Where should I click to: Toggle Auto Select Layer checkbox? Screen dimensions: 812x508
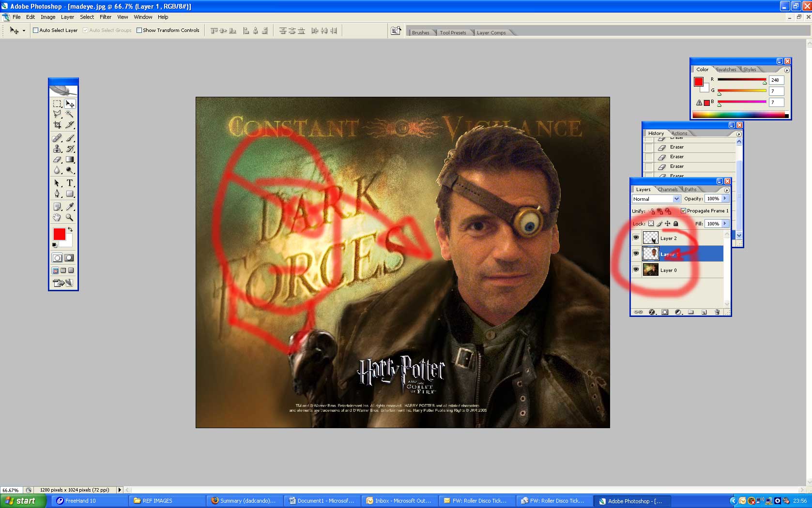click(35, 30)
